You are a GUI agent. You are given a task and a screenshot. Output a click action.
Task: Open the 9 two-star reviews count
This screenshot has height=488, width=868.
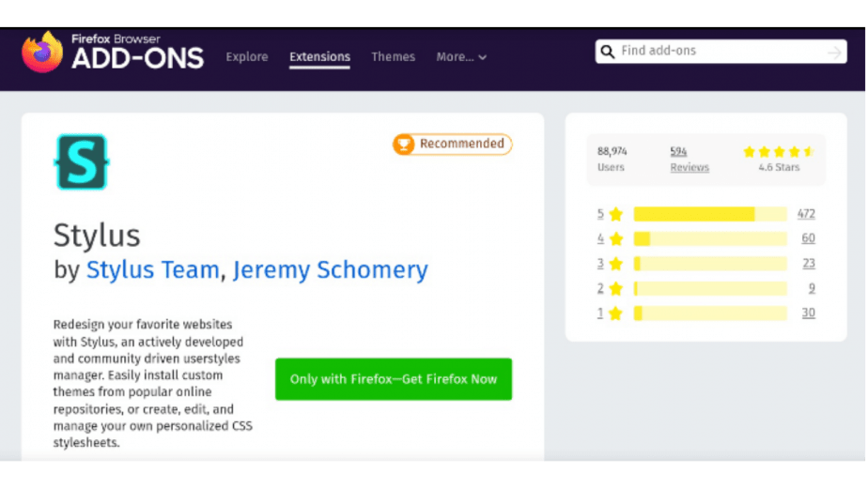pos(812,288)
